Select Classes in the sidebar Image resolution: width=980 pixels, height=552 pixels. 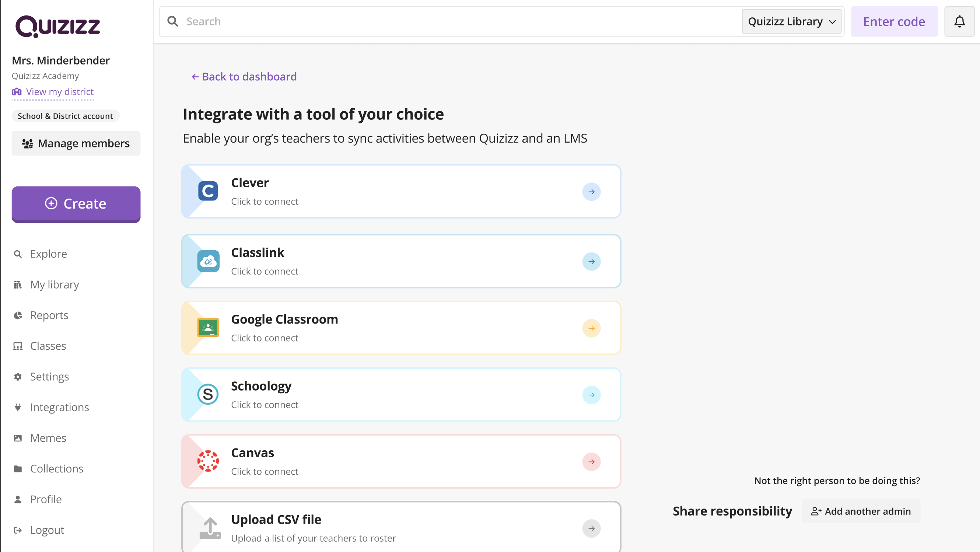pos(48,346)
